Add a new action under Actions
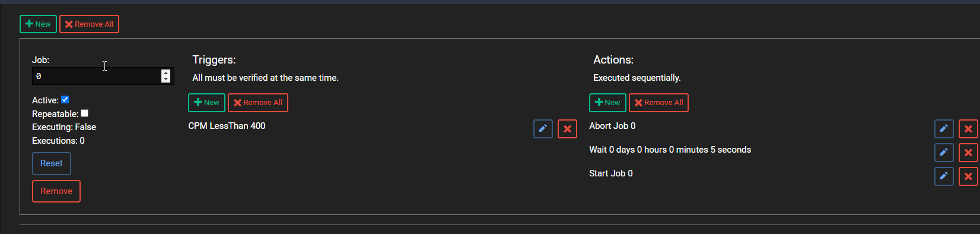The height and width of the screenshot is (234, 980). [607, 102]
